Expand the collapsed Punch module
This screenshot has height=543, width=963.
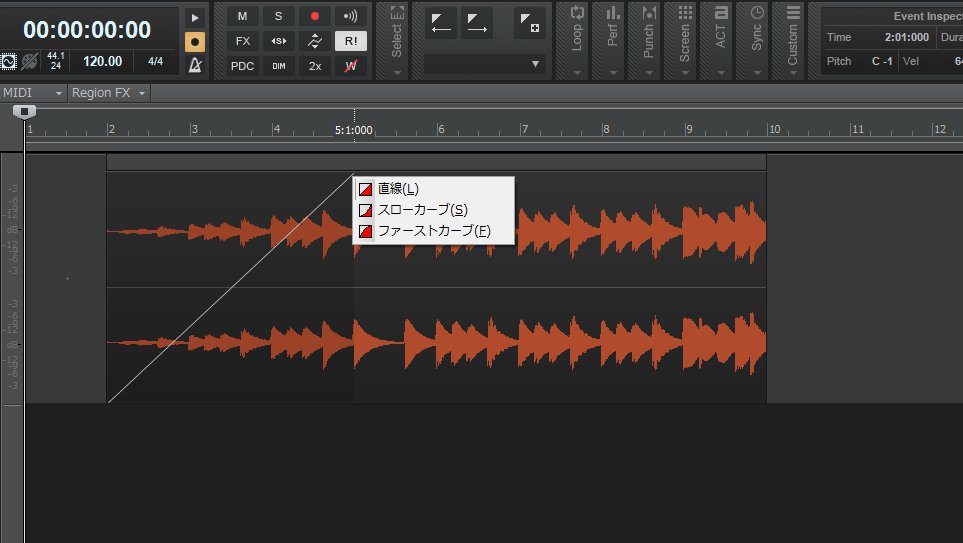click(649, 41)
